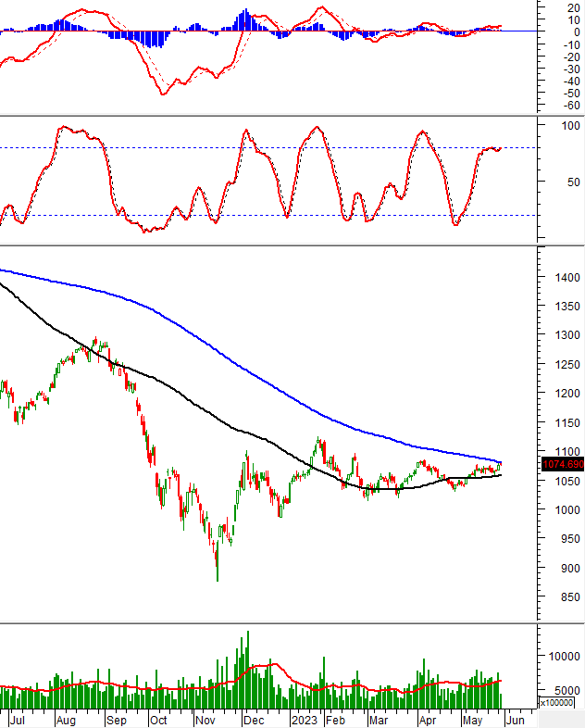Image resolution: width=585 pixels, height=728 pixels.
Task: Click the -40 label on MACD axis
Action: pyautogui.click(x=571, y=82)
